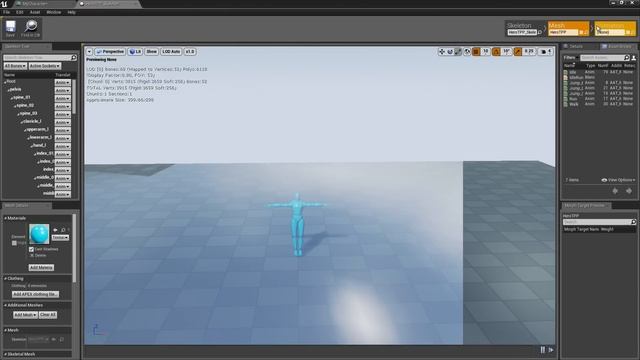Open the Help menu

[x=71, y=12]
